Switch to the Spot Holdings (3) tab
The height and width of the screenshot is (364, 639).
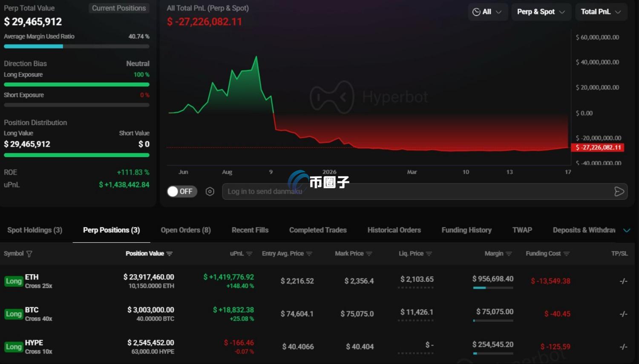pos(35,230)
